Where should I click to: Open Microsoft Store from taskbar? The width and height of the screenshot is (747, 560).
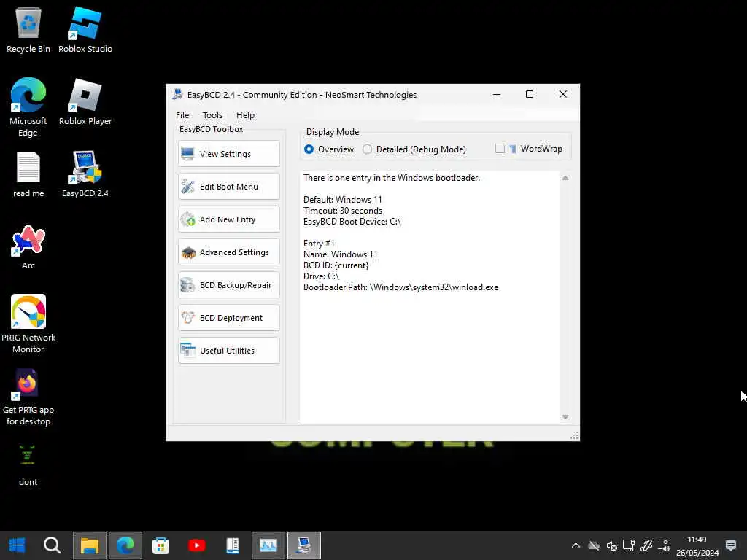[161, 545]
